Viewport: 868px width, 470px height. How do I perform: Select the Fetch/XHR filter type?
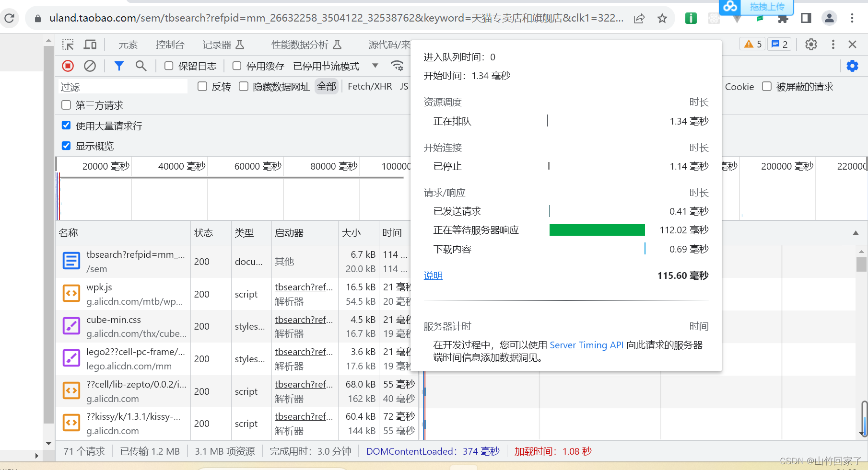370,86
